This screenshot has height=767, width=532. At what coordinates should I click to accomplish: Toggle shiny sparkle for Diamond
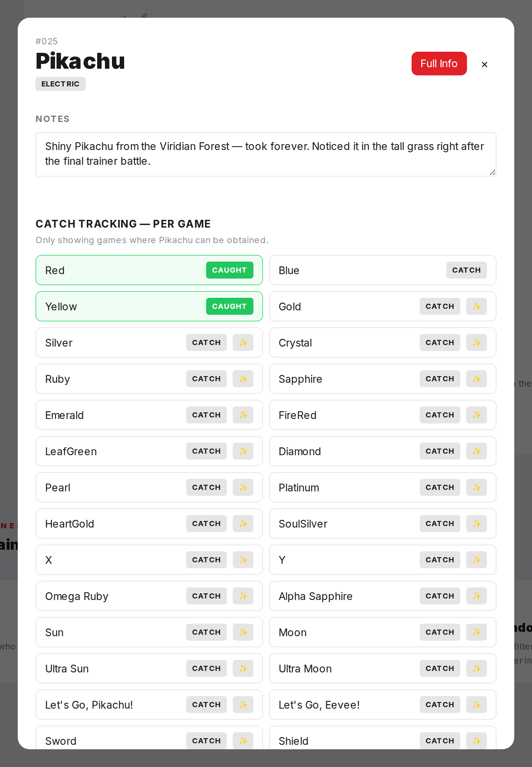click(476, 451)
